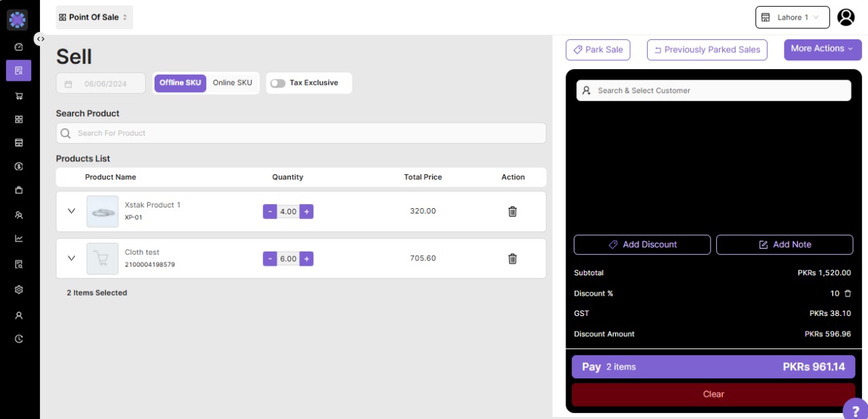
Task: Open the settings gear icon in sidebar
Action: click(x=19, y=290)
